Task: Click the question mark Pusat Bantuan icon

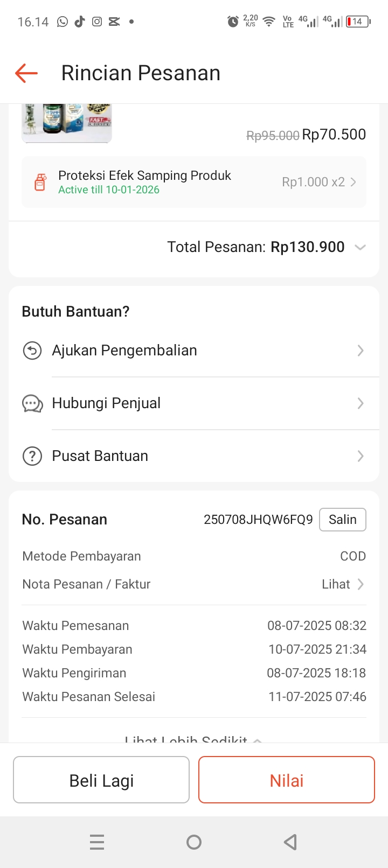Action: 32,456
